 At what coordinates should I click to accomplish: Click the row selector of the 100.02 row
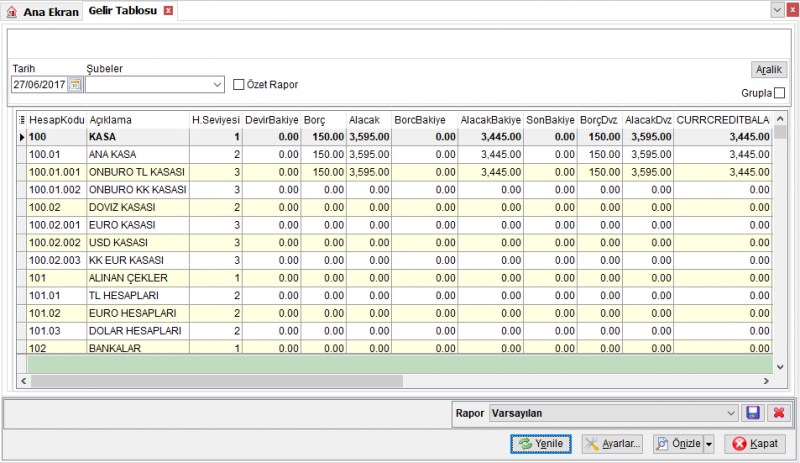click(x=22, y=207)
